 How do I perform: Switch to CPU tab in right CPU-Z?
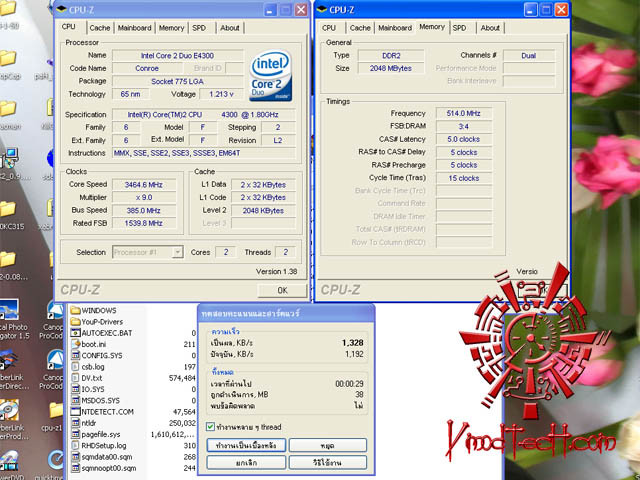point(329,28)
